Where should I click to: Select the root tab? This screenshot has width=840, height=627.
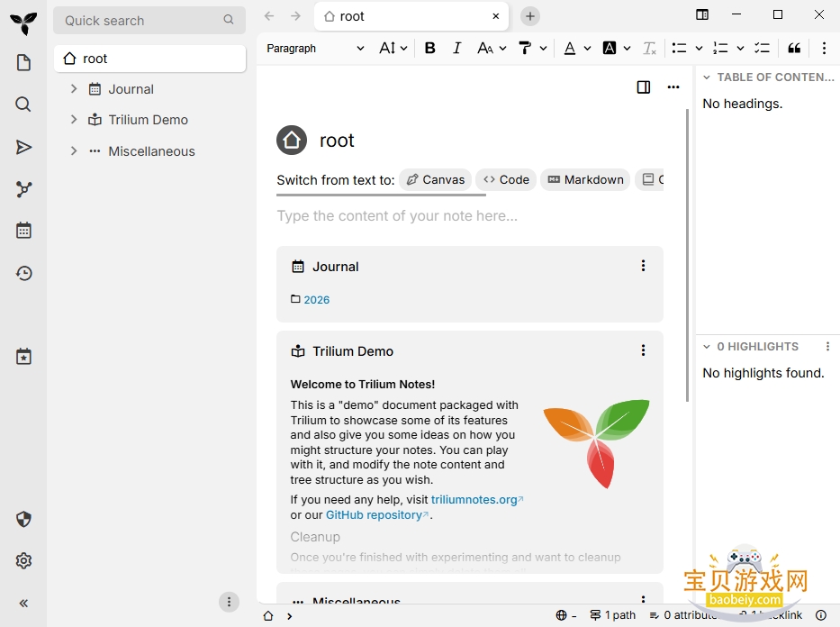pyautogui.click(x=411, y=16)
